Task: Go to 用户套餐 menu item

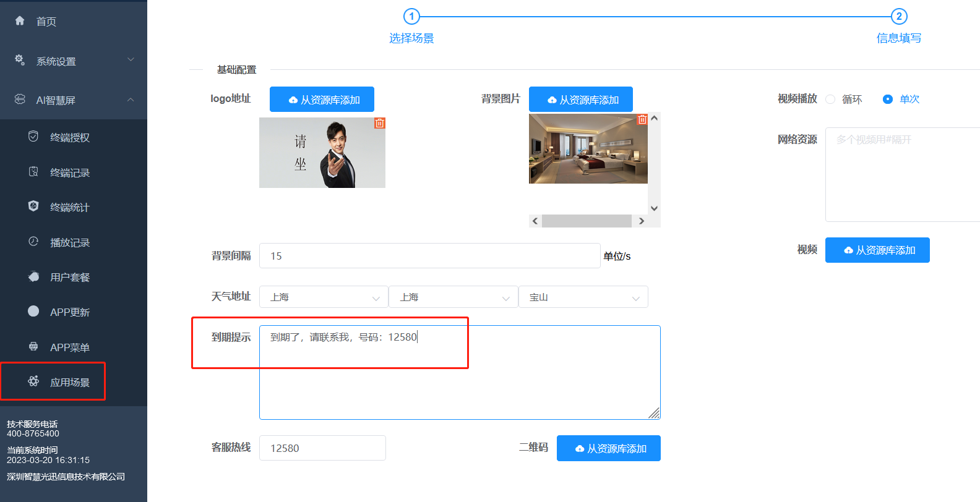Action: [x=69, y=277]
